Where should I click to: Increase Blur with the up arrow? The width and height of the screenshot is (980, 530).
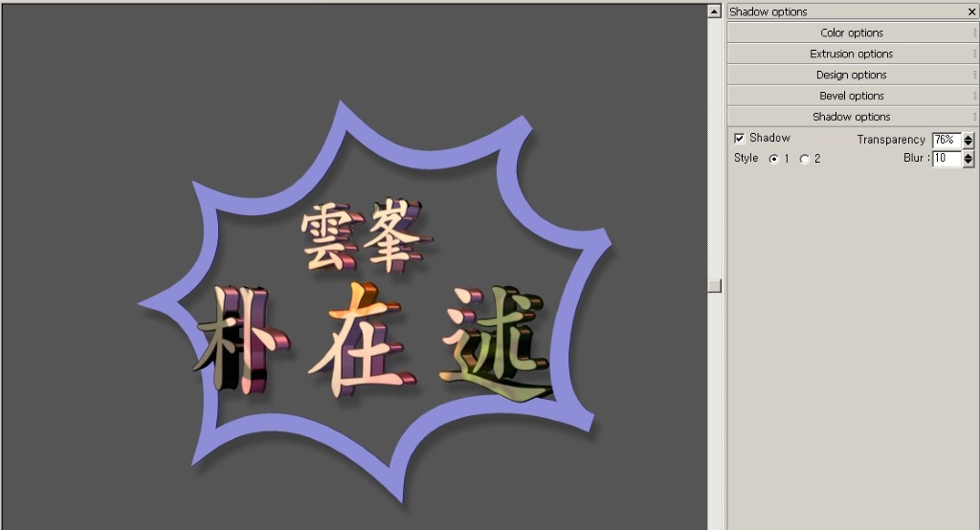tap(969, 156)
